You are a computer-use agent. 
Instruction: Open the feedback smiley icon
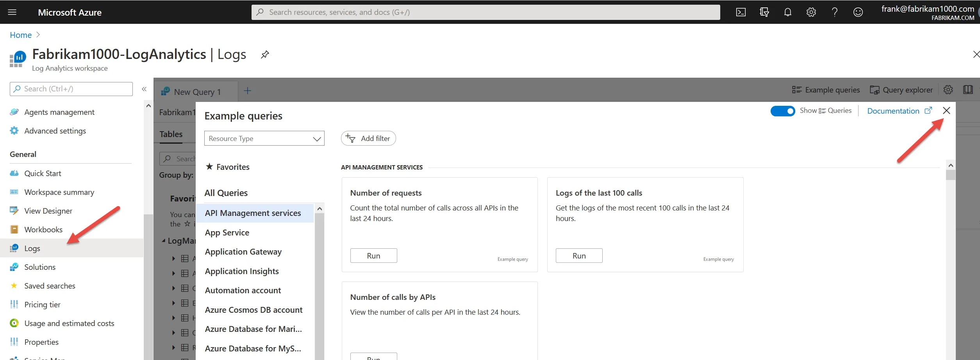coord(858,12)
